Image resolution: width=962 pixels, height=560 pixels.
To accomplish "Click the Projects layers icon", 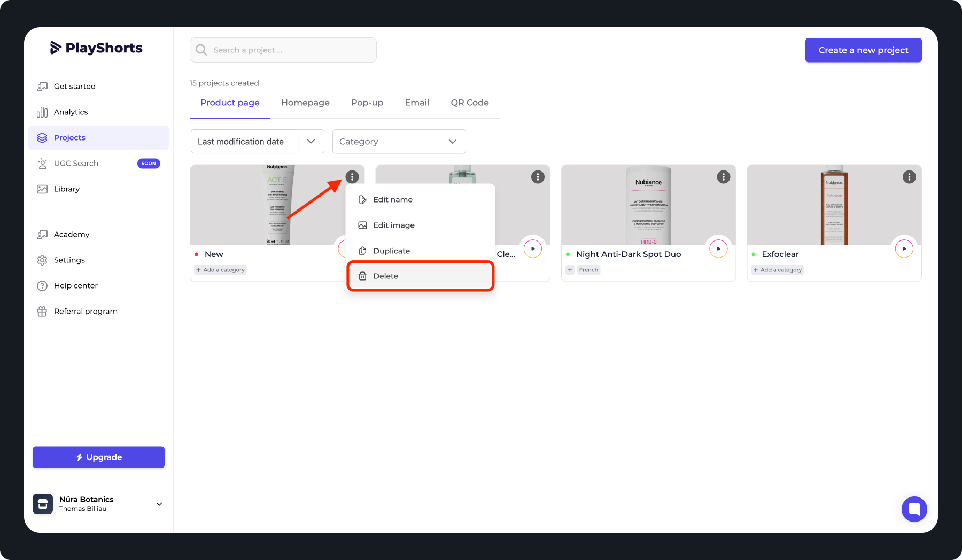I will pos(42,138).
